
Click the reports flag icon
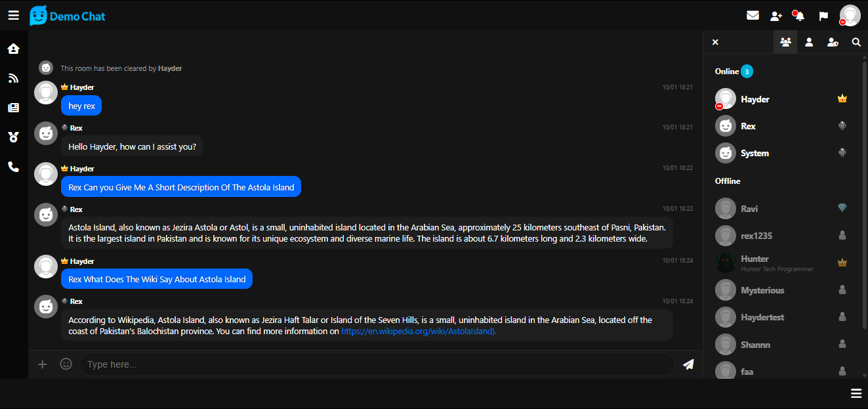(x=823, y=16)
